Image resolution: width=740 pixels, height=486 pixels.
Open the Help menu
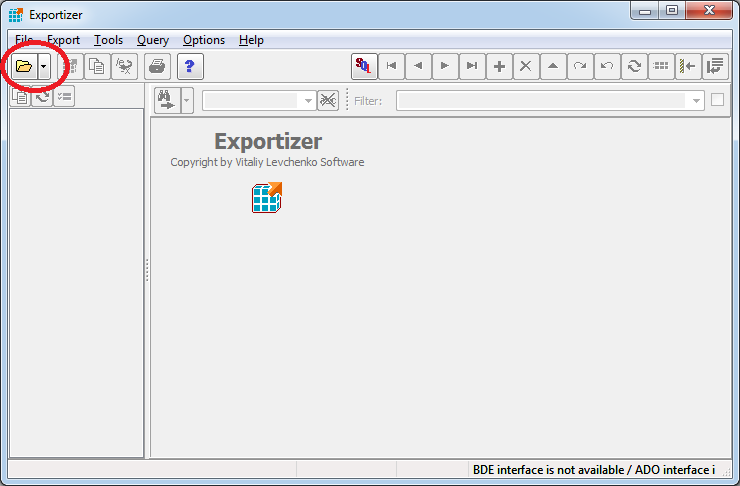pos(251,40)
